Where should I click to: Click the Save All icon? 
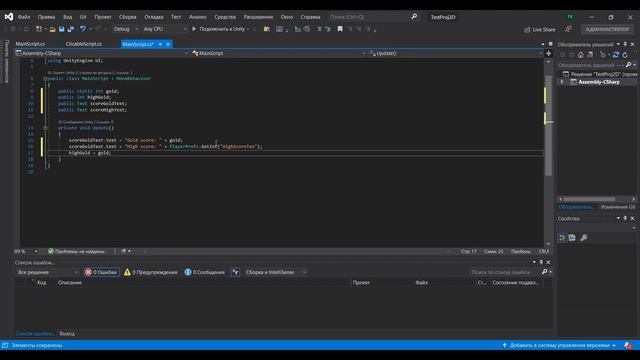coord(71,29)
